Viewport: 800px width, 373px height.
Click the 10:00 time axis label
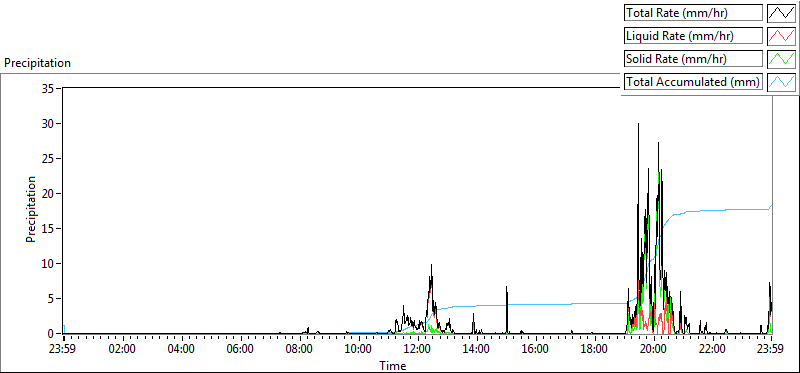click(x=359, y=350)
